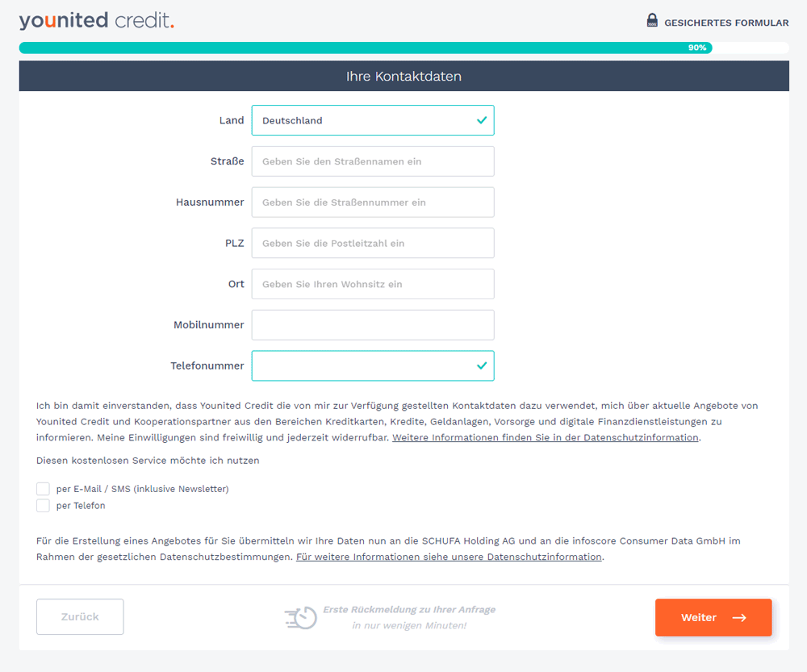Click the padlock secure form icon
Viewport: 807px width, 672px height.
652,20
